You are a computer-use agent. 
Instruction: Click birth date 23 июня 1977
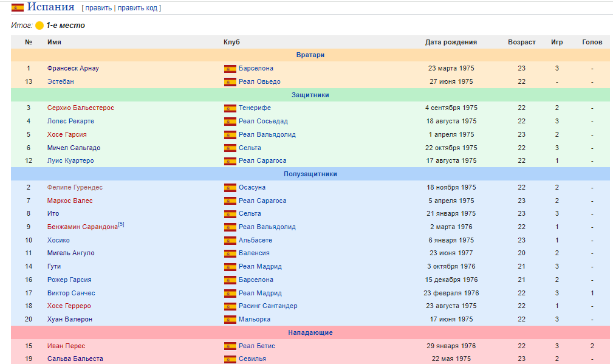451,253
